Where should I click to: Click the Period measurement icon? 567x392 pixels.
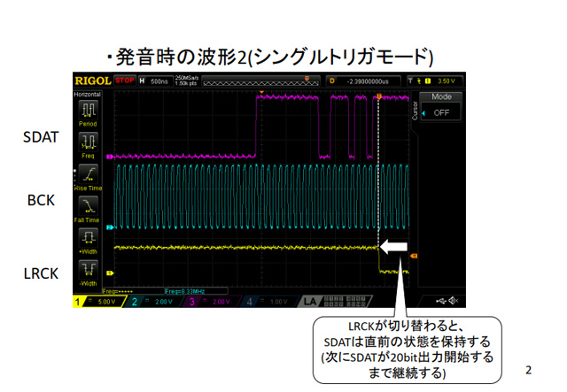click(88, 111)
